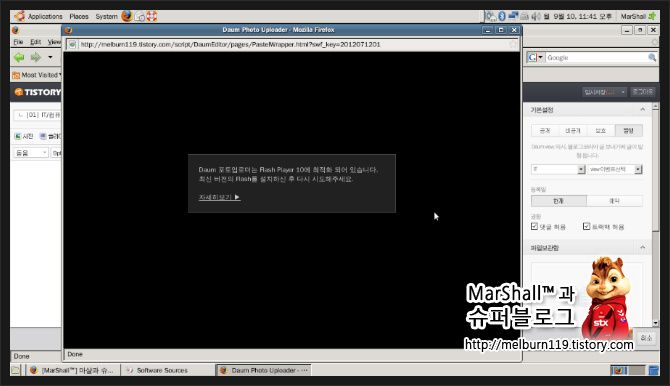The image size is (670, 386).
Task: Click the sidebar vertical scrollbar
Action: (655, 215)
